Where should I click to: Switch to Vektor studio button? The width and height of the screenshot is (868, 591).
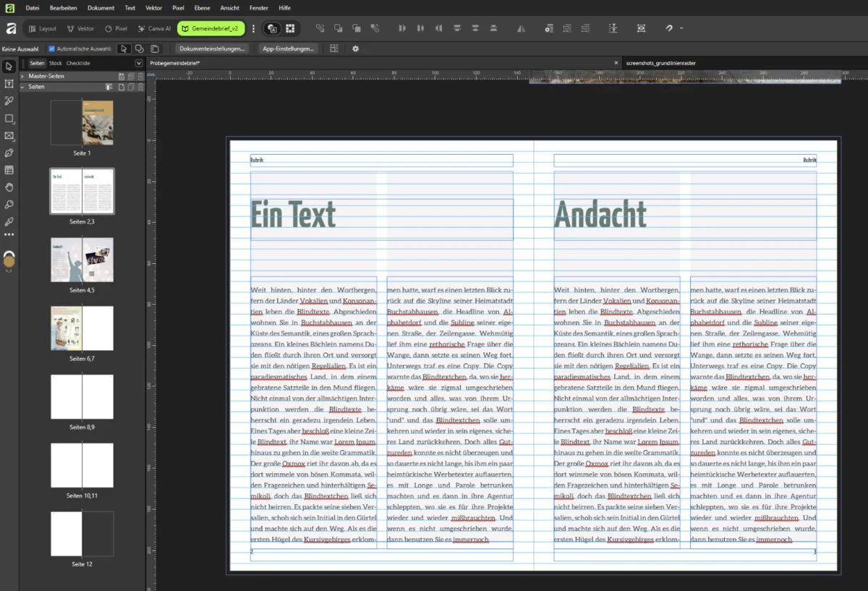(x=80, y=29)
